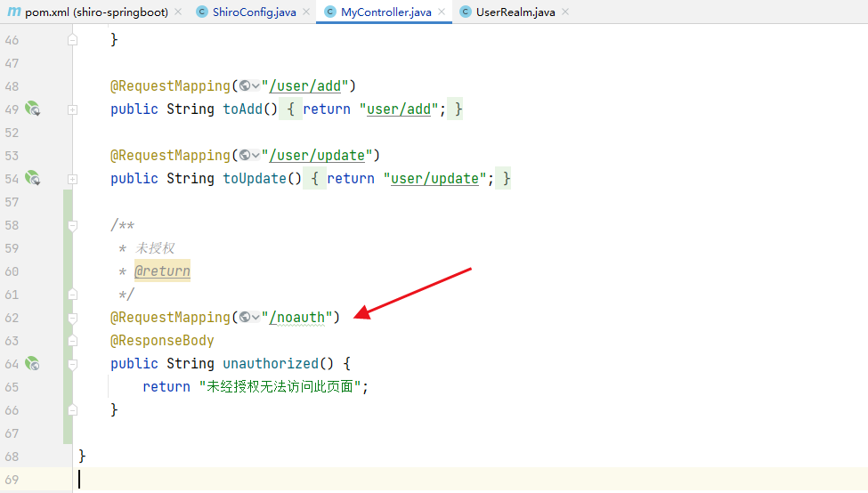The image size is (868, 493).
Task: Click the fold end marker at line 66
Action: coord(72,410)
